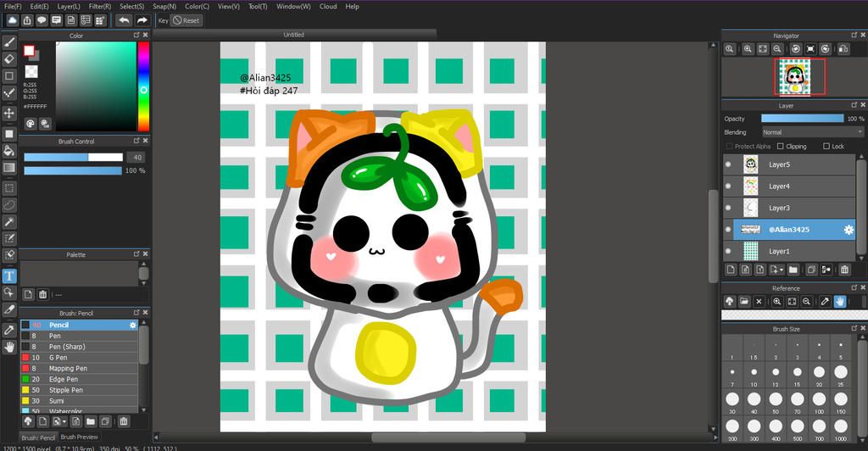
Task: Choose the G Pen brush
Action: [79, 358]
